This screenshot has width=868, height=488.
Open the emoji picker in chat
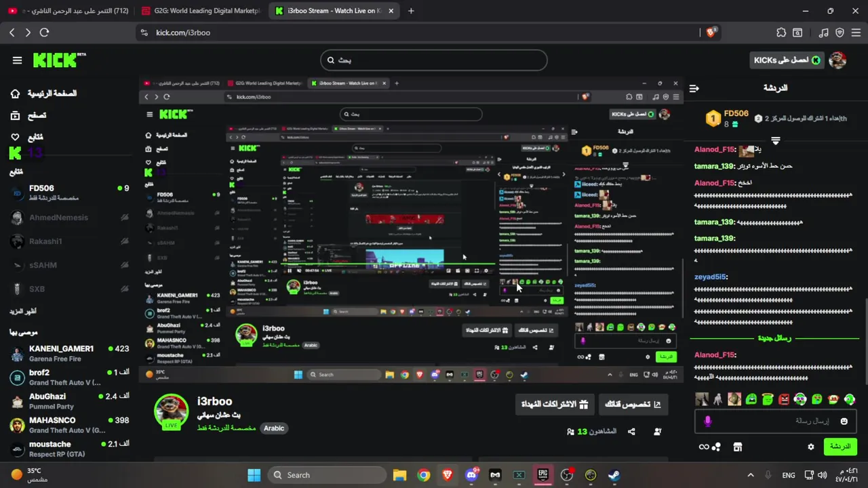point(844,422)
